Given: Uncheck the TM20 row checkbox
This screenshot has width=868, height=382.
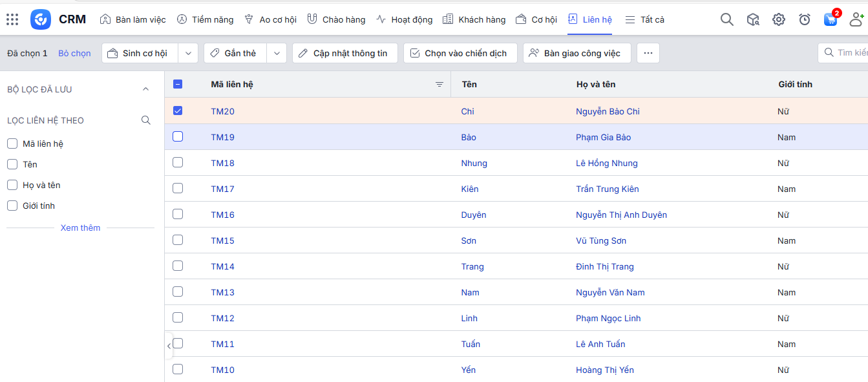Looking at the screenshot, I should pyautogui.click(x=178, y=111).
